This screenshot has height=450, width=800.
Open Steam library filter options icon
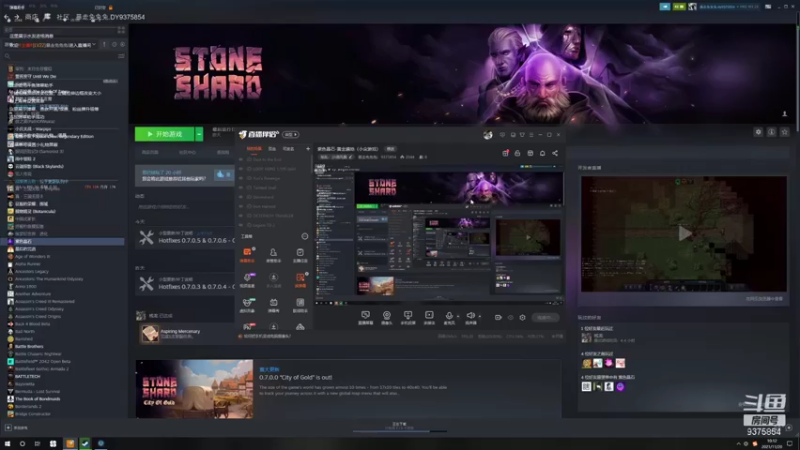point(121,56)
